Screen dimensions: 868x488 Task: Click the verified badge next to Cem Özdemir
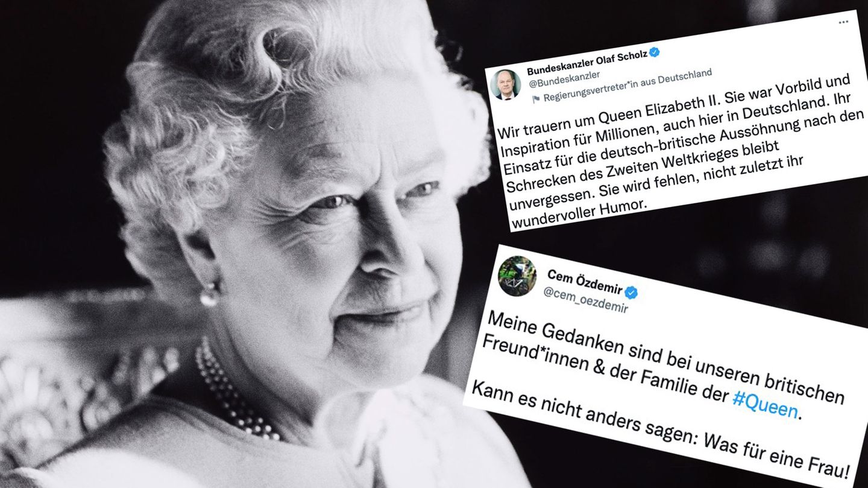pos(631,293)
